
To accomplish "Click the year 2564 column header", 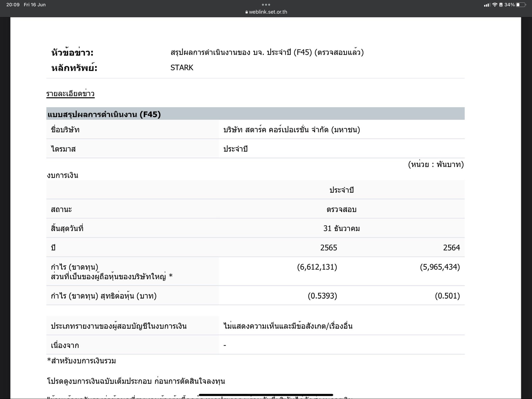I will coord(451,248).
